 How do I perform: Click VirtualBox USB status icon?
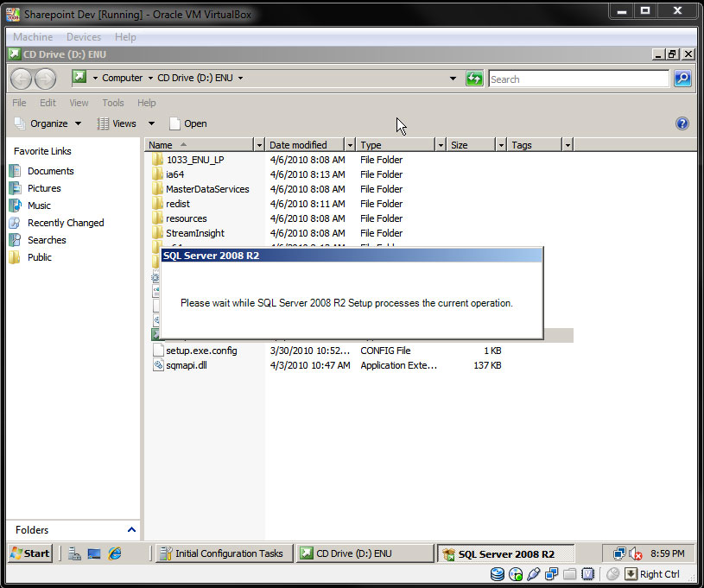click(x=534, y=574)
